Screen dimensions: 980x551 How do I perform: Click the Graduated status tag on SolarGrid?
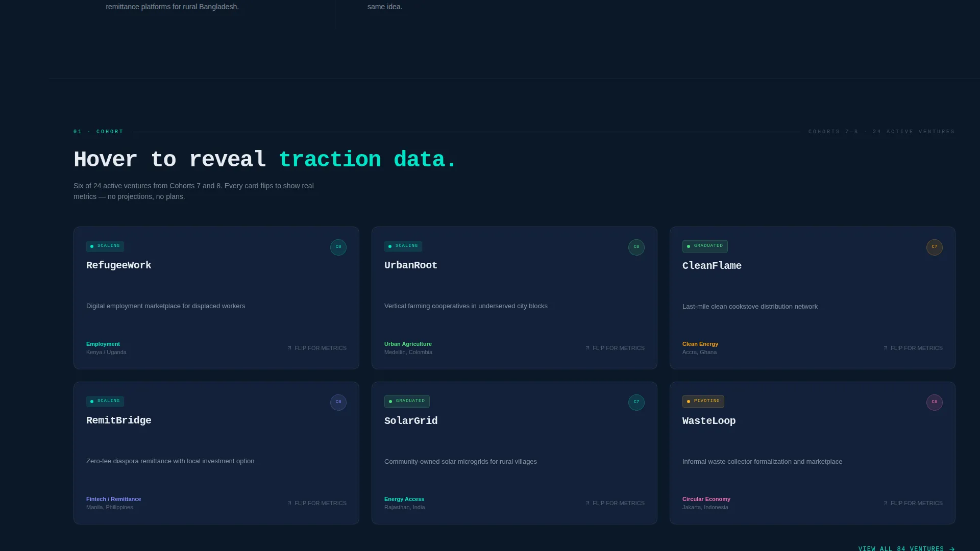coord(407,402)
